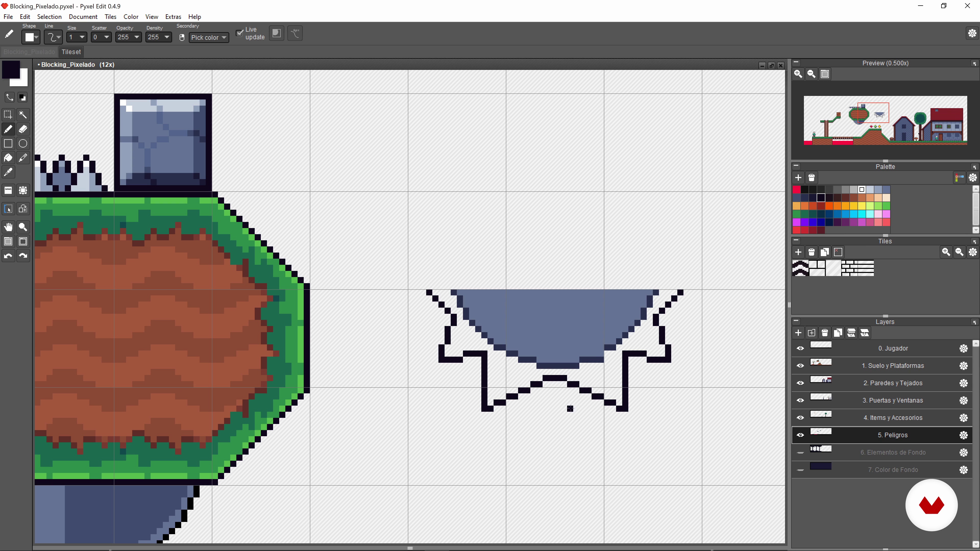Select the rectangular selection tool
The image size is (980, 551).
[8, 115]
